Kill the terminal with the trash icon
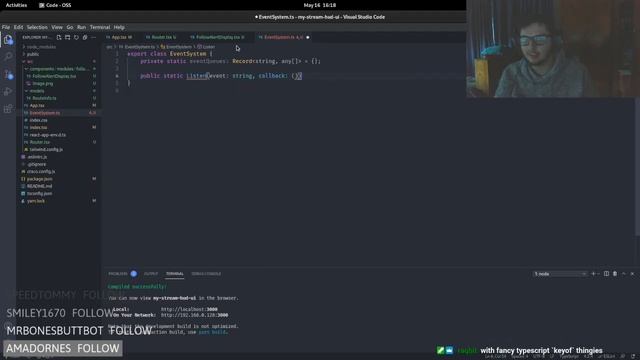 (615, 274)
